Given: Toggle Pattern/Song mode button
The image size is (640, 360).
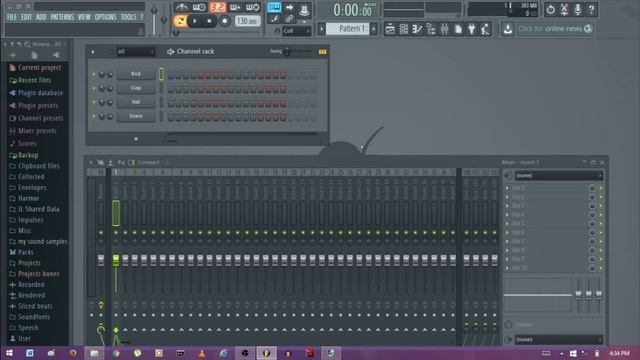Looking at the screenshot, I should [x=180, y=21].
